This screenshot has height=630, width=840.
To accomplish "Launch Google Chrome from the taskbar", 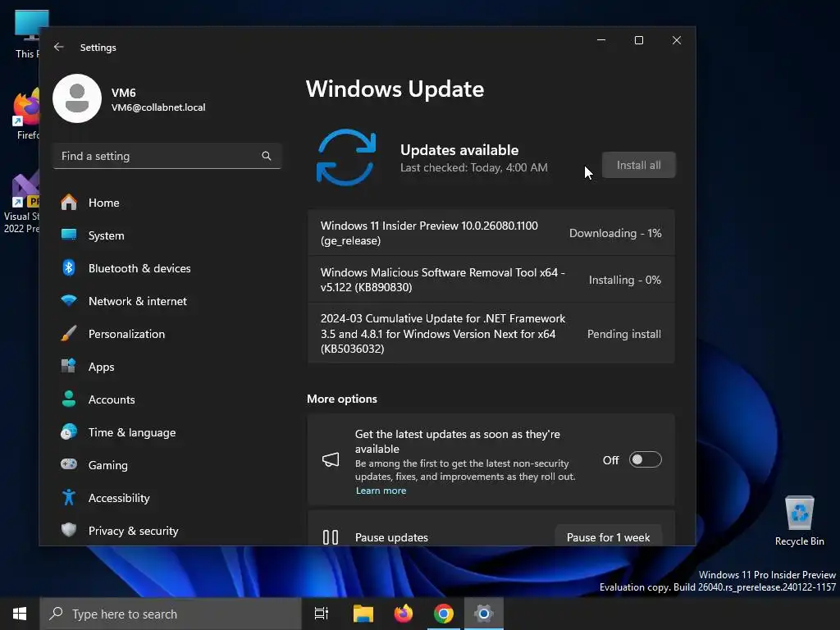I will pyautogui.click(x=444, y=614).
